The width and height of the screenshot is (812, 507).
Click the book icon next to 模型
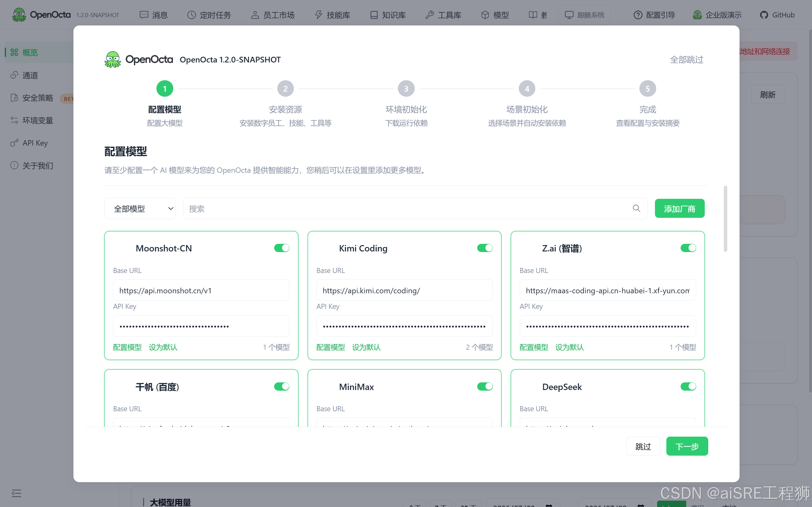[532, 15]
